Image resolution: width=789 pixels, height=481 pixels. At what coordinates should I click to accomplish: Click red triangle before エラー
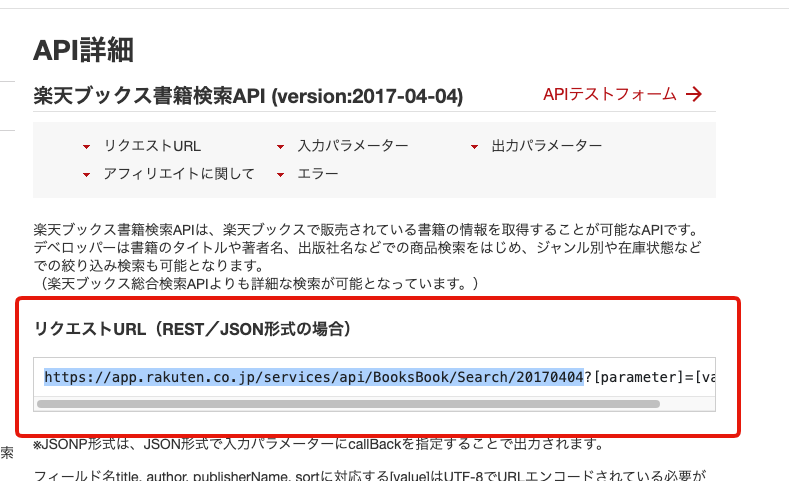[280, 175]
